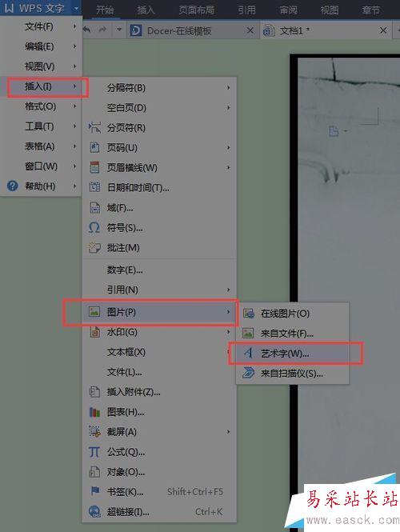Click the chart icon 图表(H)
Screen dimensions: 400x532
(x=94, y=412)
